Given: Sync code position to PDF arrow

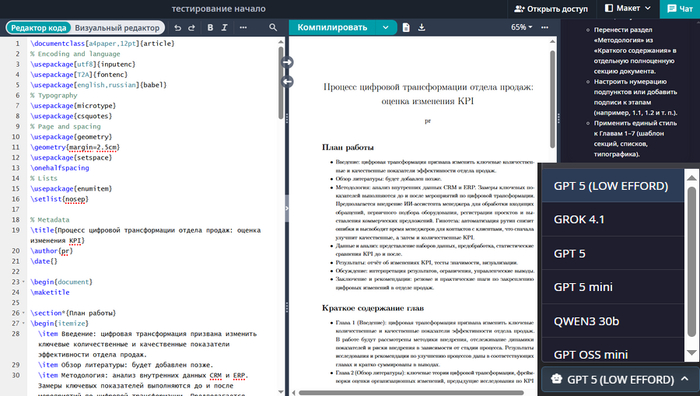Looking at the screenshot, I should (287, 63).
